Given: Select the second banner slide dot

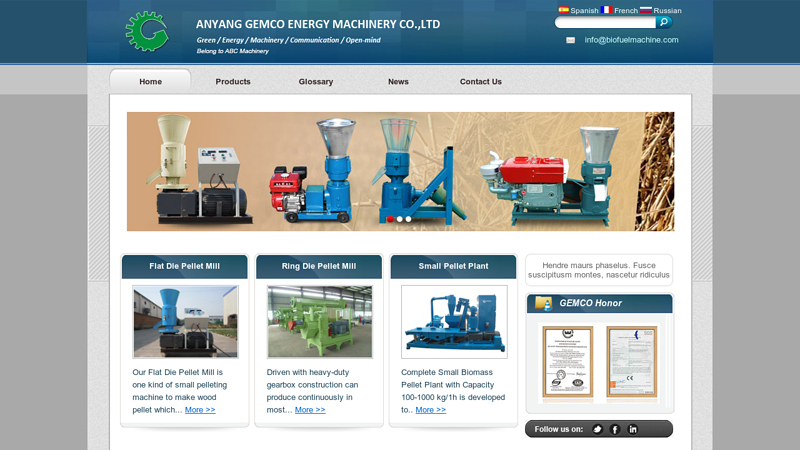Looking at the screenshot, I should coord(399,219).
